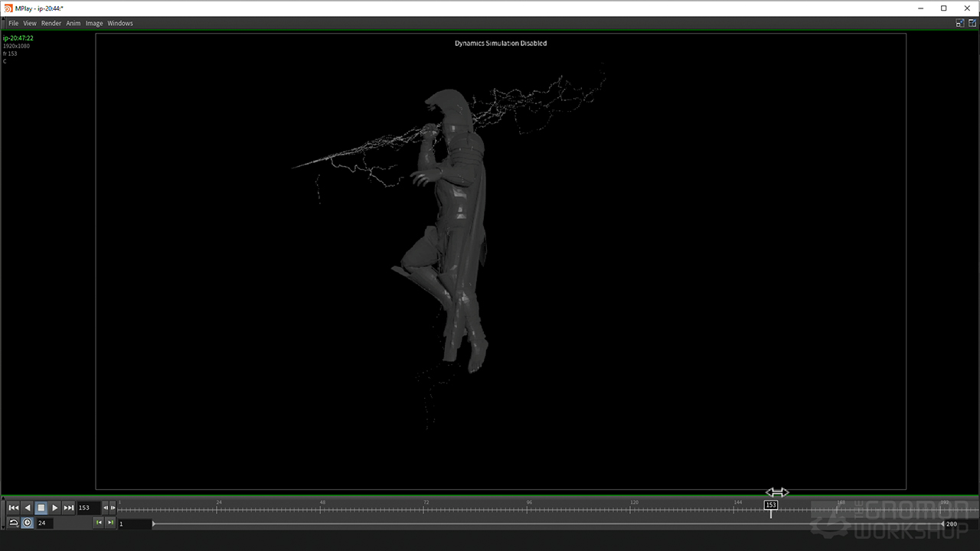Open the loop playback mode options
Screen dimensions: 980x551
coord(13,523)
